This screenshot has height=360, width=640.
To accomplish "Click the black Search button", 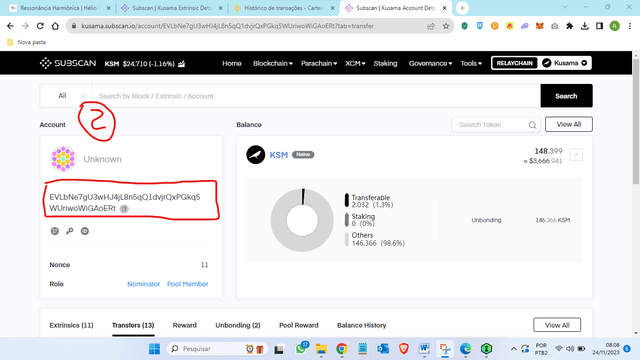I will 566,96.
